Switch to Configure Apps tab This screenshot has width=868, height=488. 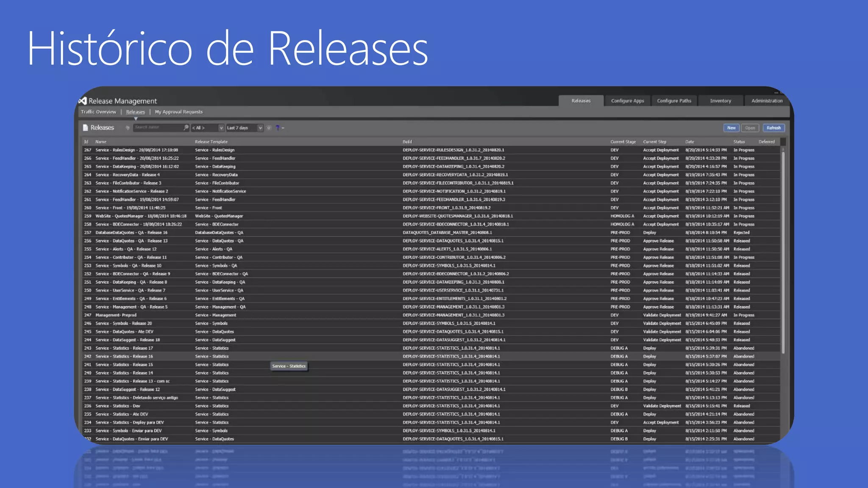627,101
